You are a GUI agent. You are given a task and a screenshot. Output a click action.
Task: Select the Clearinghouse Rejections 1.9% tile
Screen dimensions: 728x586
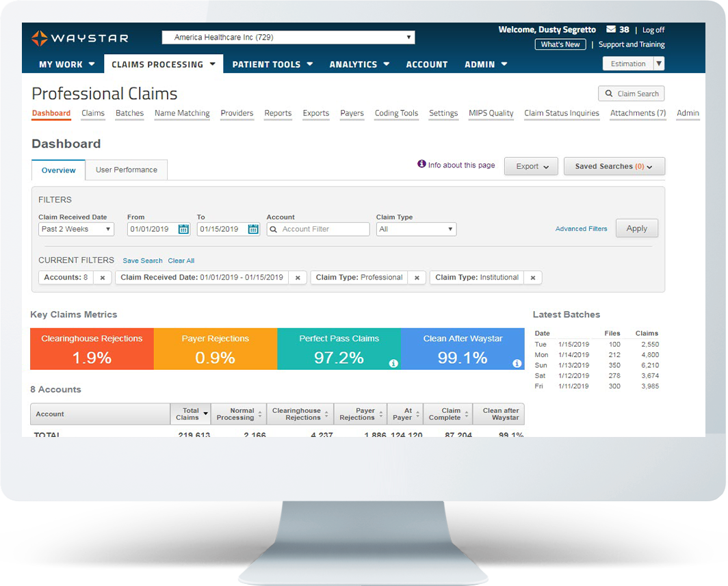92,349
